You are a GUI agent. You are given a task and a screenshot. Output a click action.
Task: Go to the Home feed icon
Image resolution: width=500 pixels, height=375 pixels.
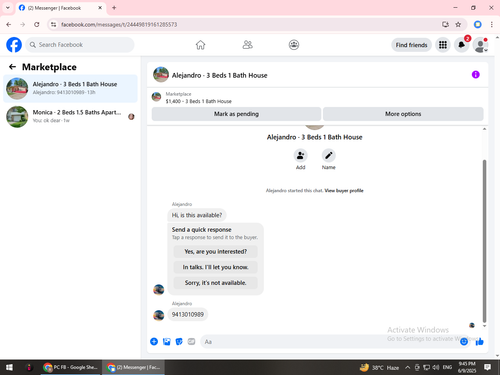(x=200, y=45)
